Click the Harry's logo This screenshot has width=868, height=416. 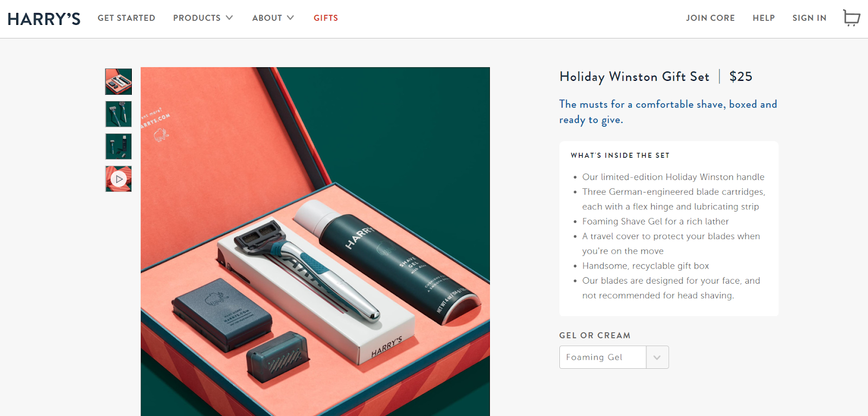click(44, 19)
